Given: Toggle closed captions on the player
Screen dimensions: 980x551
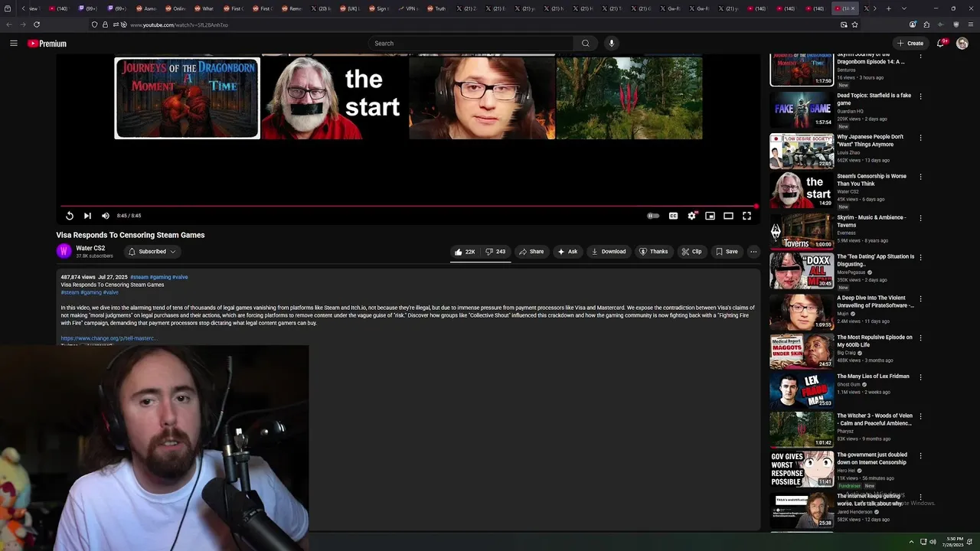Looking at the screenshot, I should (673, 216).
